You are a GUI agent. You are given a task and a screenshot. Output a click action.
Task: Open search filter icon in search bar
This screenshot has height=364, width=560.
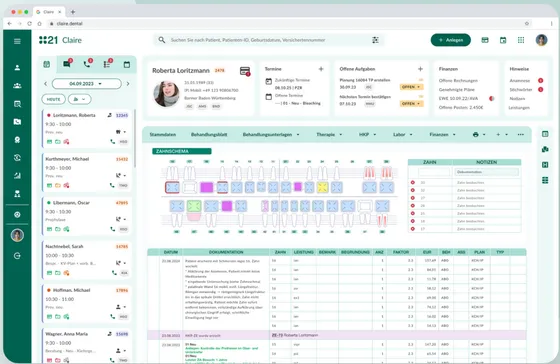[x=375, y=40]
